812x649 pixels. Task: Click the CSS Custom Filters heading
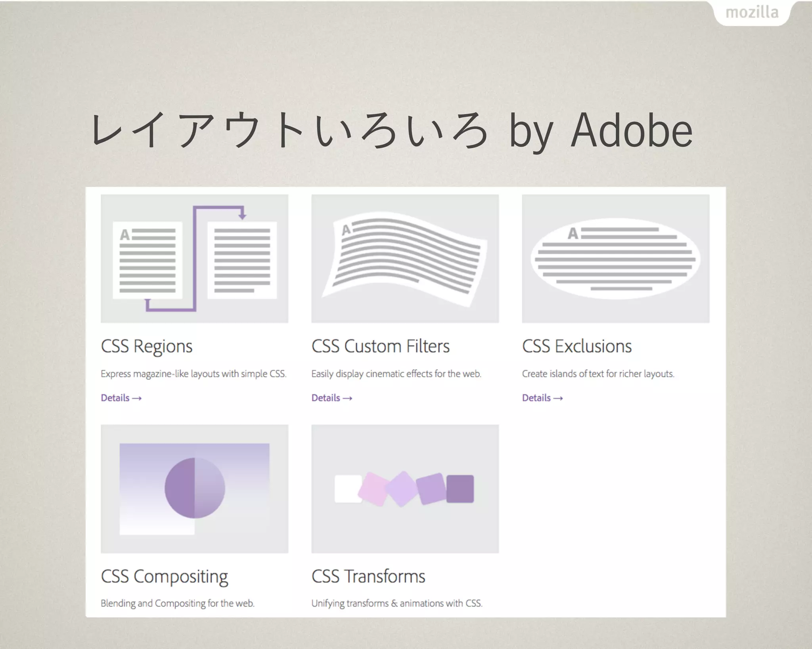[381, 346]
